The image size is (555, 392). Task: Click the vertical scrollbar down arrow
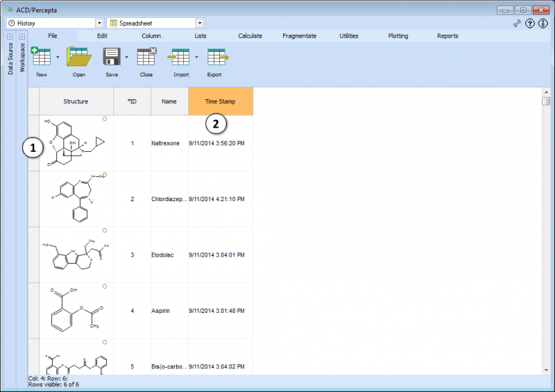coord(546,370)
